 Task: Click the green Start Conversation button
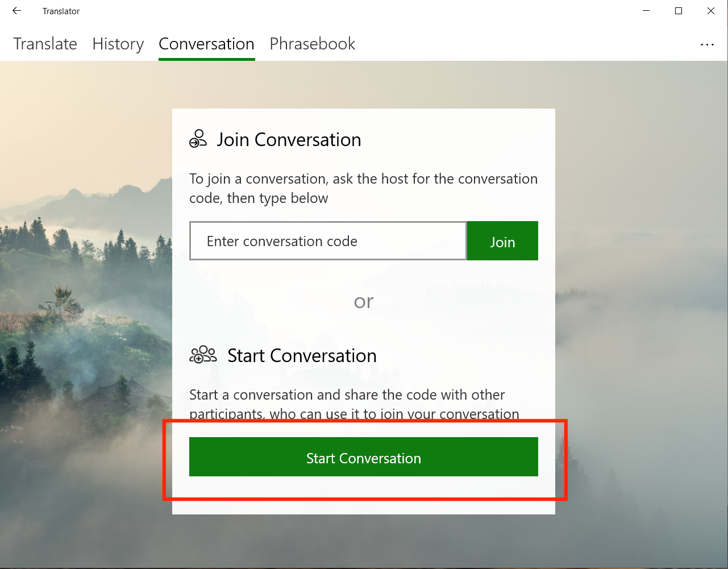tap(363, 457)
